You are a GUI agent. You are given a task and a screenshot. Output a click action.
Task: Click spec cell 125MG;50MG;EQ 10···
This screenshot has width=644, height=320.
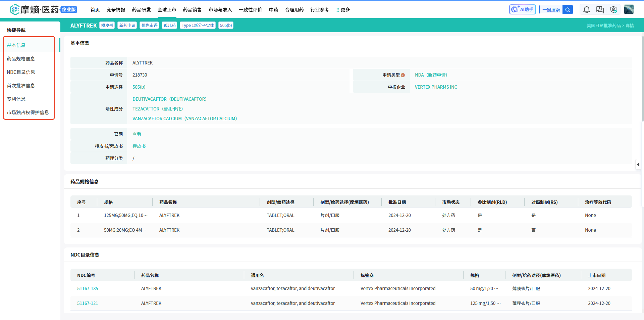(x=126, y=215)
